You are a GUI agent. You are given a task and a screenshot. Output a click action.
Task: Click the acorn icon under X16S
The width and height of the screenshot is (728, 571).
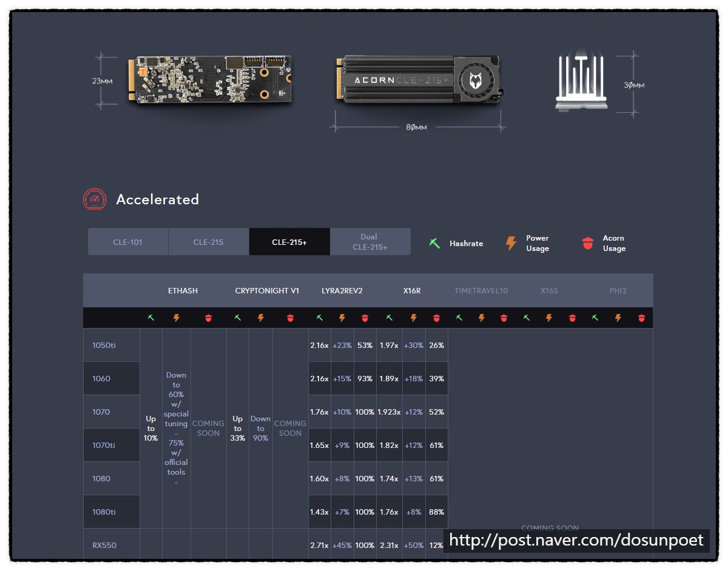coord(572,318)
